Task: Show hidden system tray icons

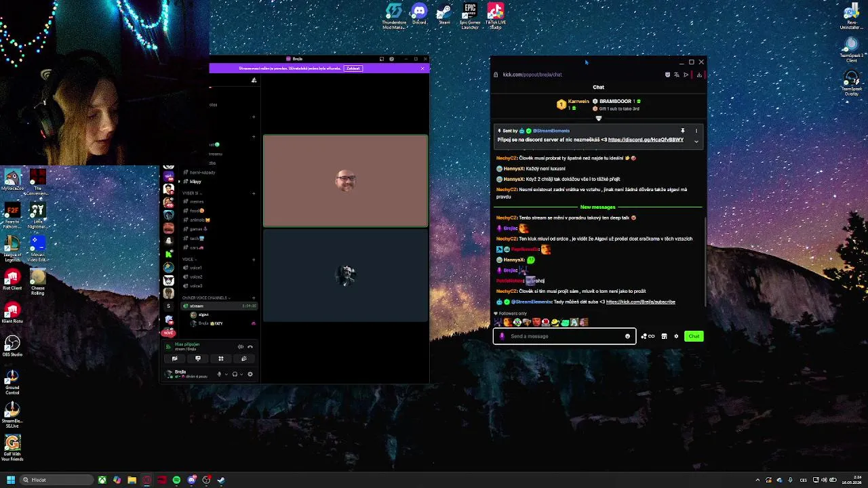Action: click(x=757, y=480)
